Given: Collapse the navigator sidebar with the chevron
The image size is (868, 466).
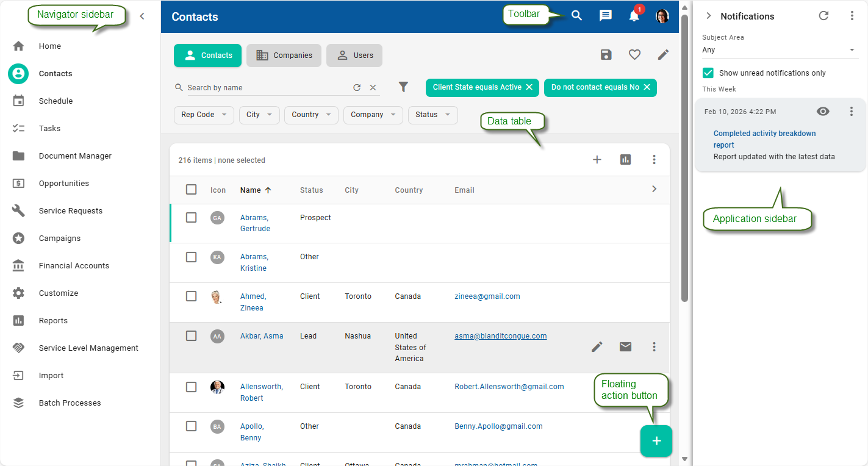Looking at the screenshot, I should (142, 16).
